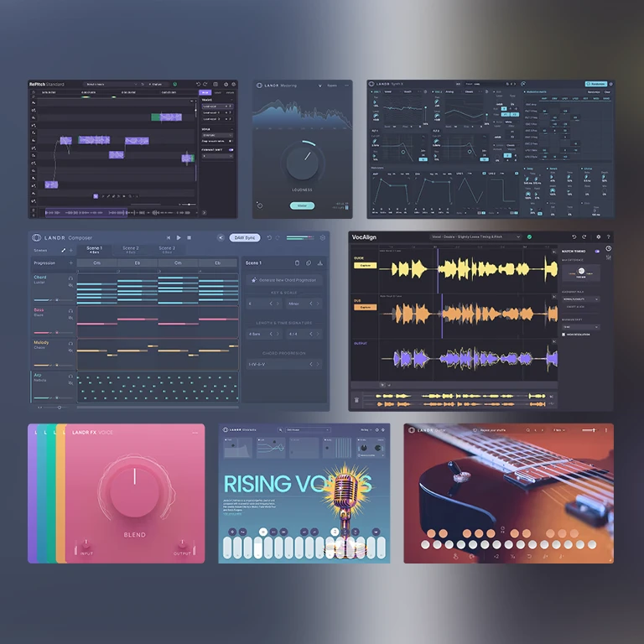Click Generate New Chord Progression
The height and width of the screenshot is (644, 644).
284,280
